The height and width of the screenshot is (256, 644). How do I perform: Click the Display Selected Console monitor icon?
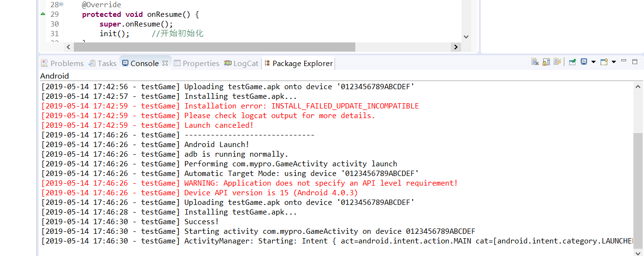pyautogui.click(x=584, y=62)
